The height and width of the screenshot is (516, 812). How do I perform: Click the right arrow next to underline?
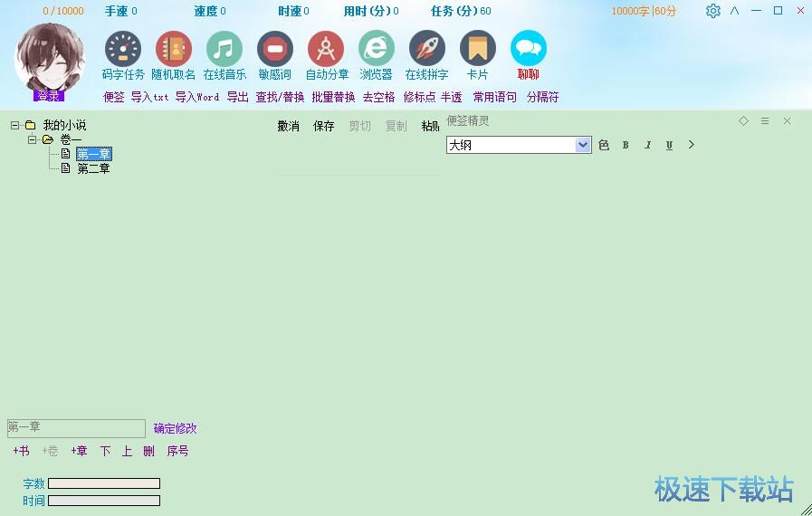pos(692,145)
